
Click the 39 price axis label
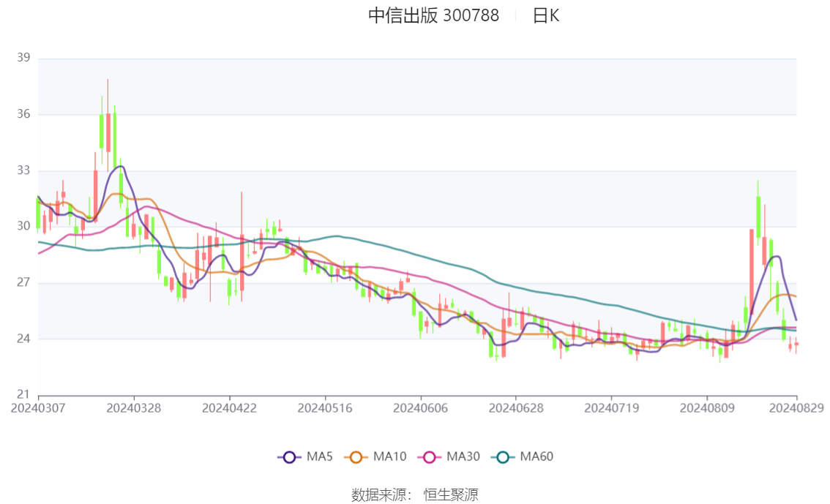pos(23,58)
